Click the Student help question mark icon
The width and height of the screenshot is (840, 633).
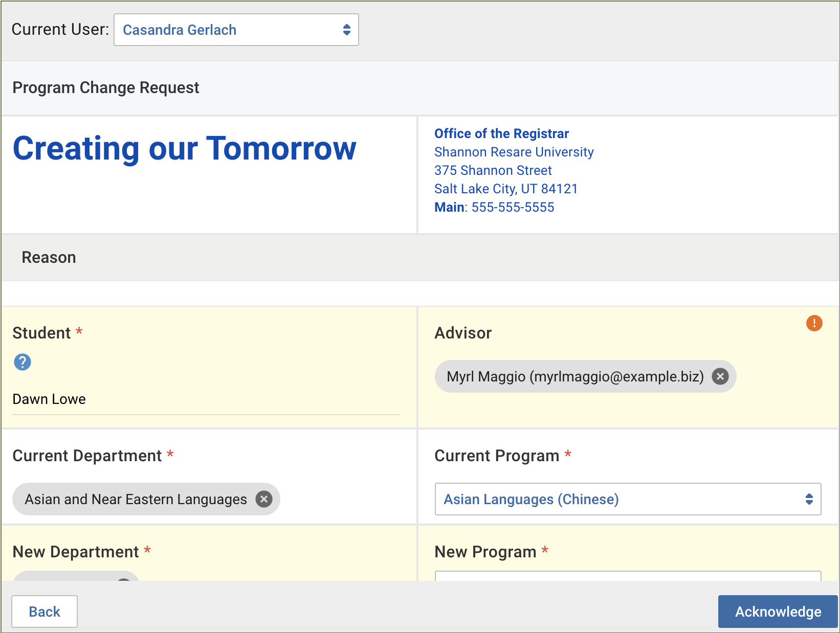22,362
